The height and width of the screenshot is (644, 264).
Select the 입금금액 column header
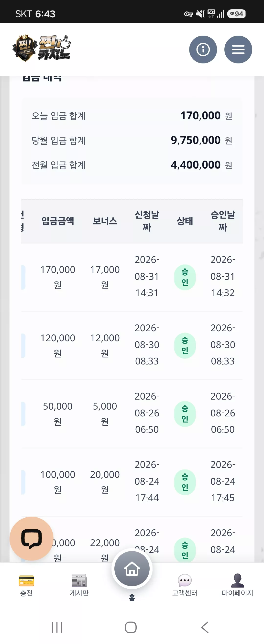click(58, 221)
